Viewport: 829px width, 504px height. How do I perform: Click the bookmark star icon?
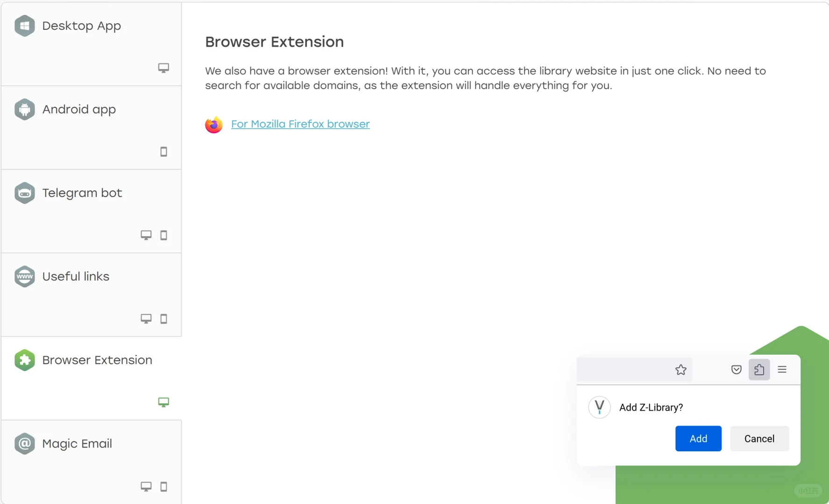pyautogui.click(x=681, y=370)
